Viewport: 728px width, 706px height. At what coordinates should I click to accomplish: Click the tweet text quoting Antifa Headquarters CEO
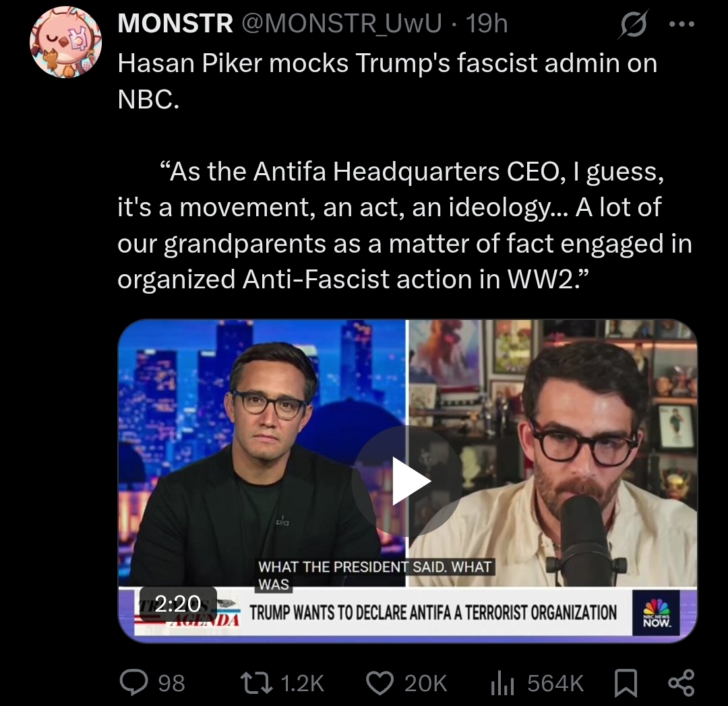pos(404,225)
